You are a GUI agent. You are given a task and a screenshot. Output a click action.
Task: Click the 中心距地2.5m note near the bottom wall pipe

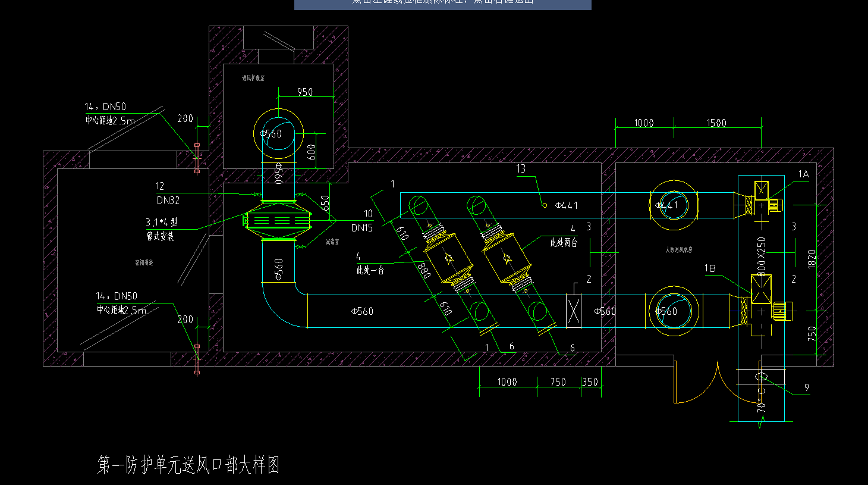[121, 310]
